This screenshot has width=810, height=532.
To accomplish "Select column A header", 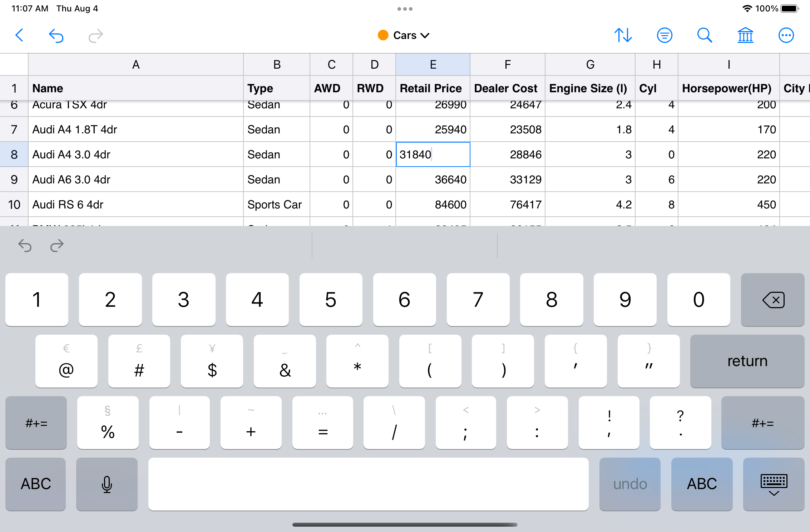I will (x=136, y=65).
